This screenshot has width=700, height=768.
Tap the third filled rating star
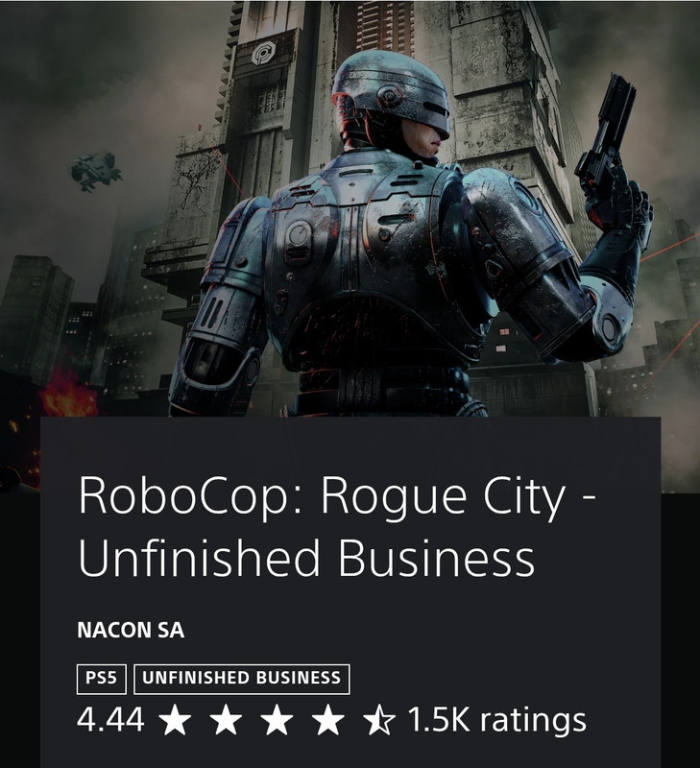tap(277, 721)
